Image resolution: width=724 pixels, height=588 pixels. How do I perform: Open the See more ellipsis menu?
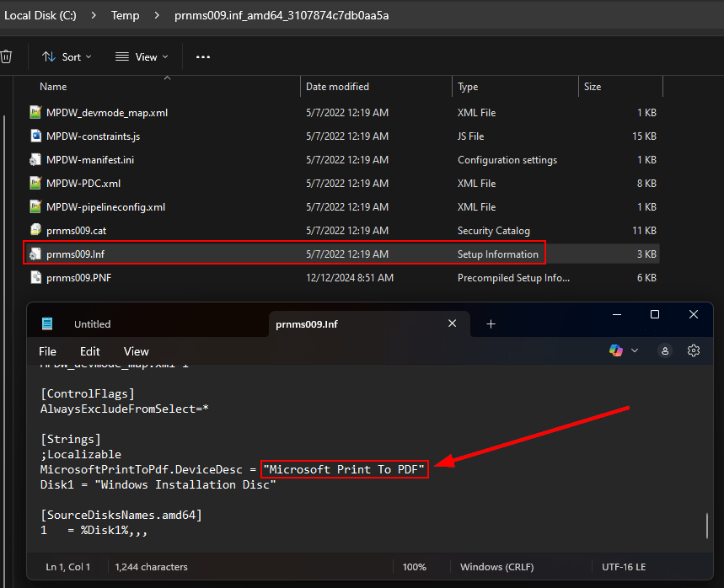pyautogui.click(x=202, y=56)
